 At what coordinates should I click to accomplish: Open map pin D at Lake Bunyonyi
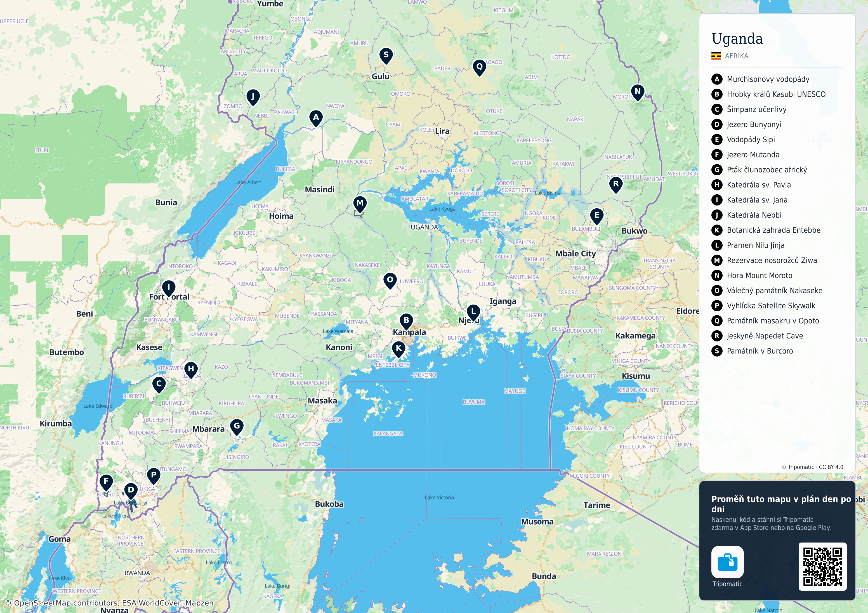coord(131,491)
